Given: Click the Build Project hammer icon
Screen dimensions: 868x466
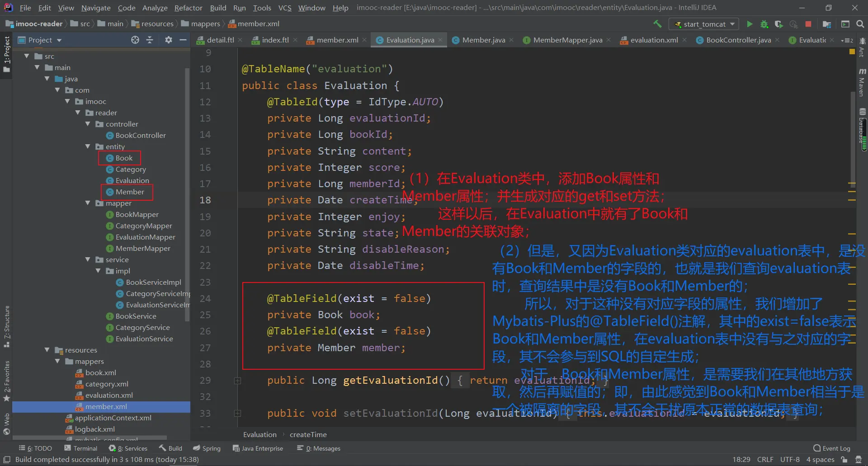Looking at the screenshot, I should [657, 24].
